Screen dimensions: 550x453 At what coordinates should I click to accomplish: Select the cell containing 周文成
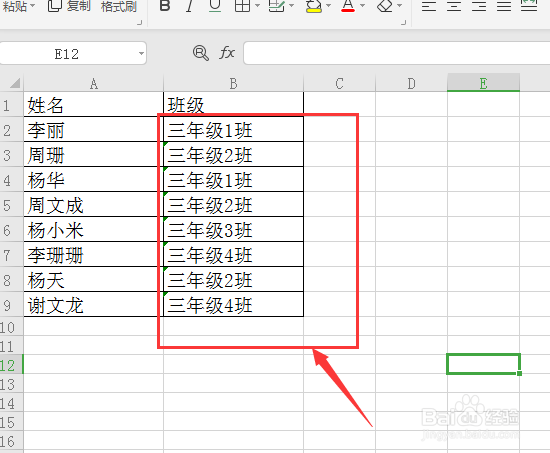click(94, 205)
